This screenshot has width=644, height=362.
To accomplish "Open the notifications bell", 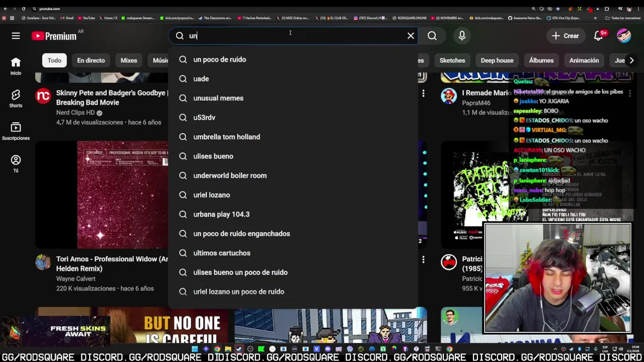I will (598, 36).
